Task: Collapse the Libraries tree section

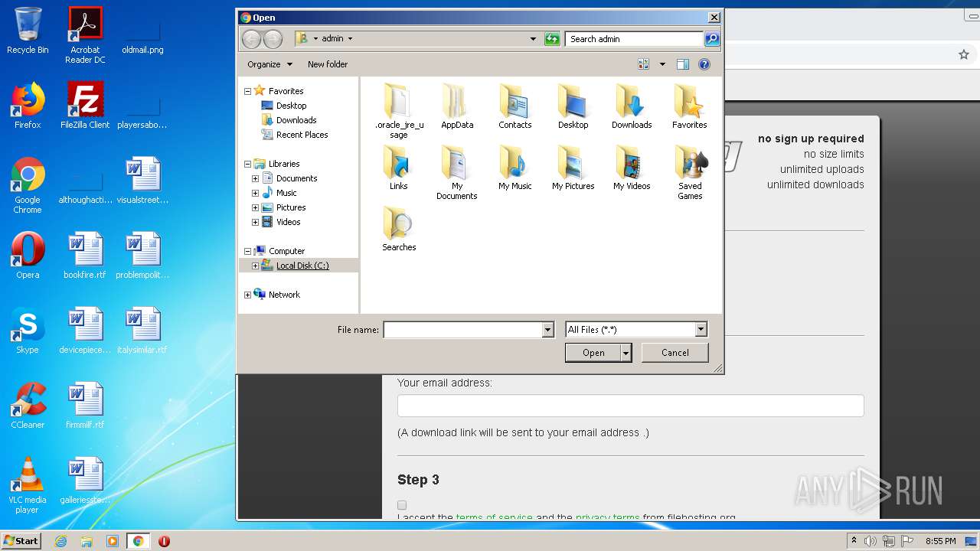Action: pos(247,164)
